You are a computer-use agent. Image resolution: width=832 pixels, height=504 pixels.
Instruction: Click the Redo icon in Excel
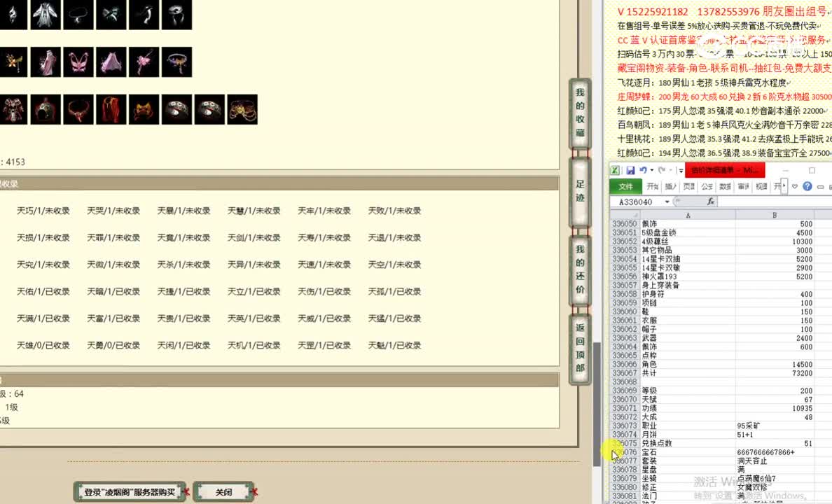(662, 171)
